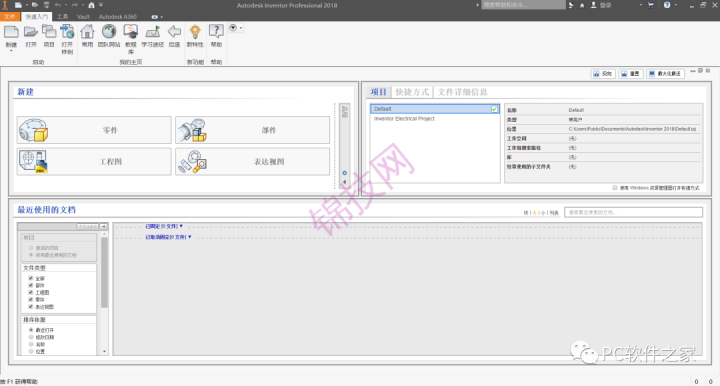Click the 帮助 (Help) question mark ribbon icon
The height and width of the screenshot is (386, 720).
(x=216, y=32)
